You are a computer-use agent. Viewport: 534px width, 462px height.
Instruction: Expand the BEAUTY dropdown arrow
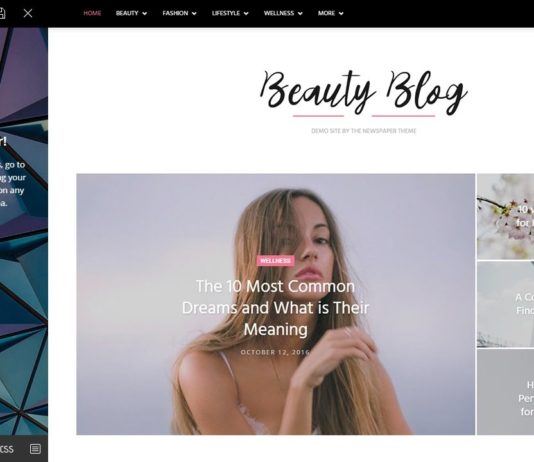[x=144, y=14]
